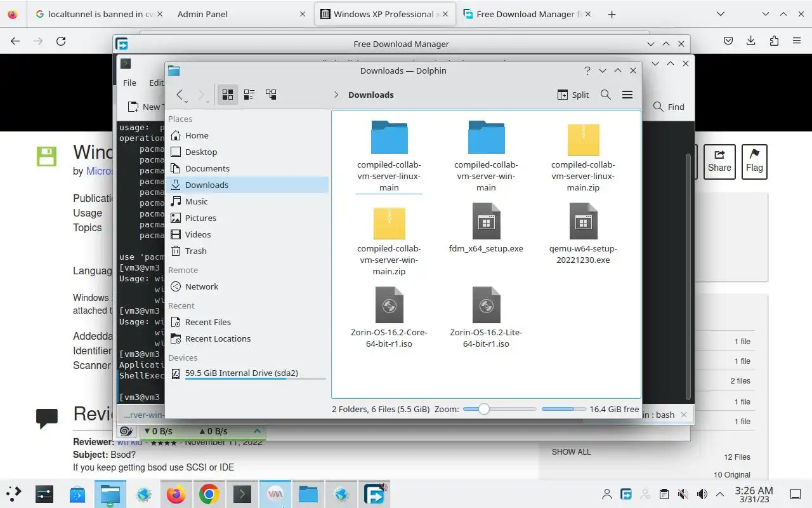This screenshot has height=508, width=812.
Task: Click SHOW ALL download options link
Action: pyautogui.click(x=571, y=452)
